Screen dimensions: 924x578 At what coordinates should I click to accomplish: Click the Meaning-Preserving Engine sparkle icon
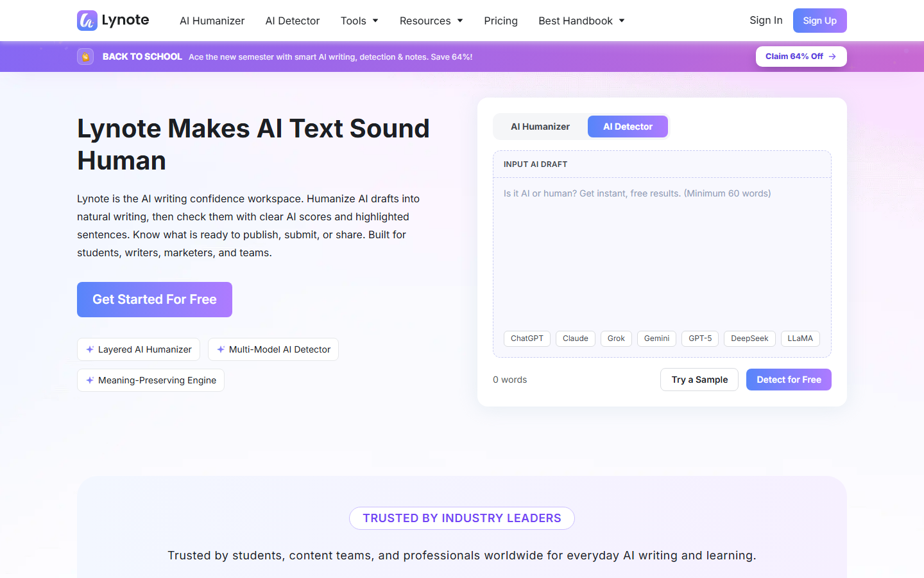(90, 380)
